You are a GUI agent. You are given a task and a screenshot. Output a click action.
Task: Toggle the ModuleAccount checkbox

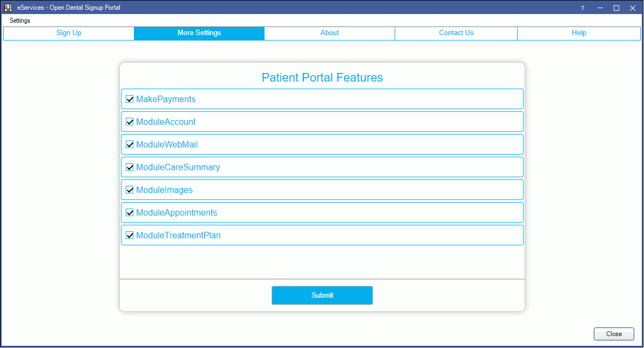pos(130,122)
